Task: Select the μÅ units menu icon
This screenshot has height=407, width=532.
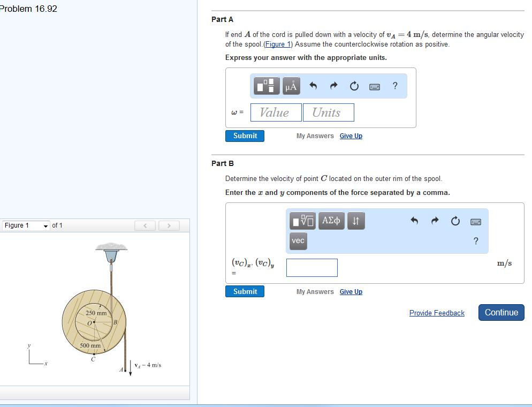Action: pos(291,86)
